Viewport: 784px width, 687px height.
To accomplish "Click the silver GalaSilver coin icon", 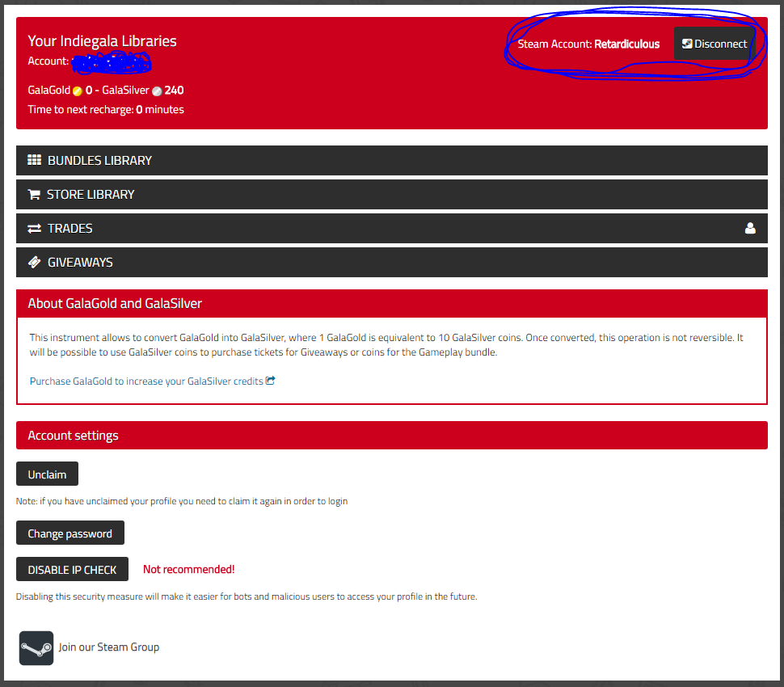I will tap(157, 91).
